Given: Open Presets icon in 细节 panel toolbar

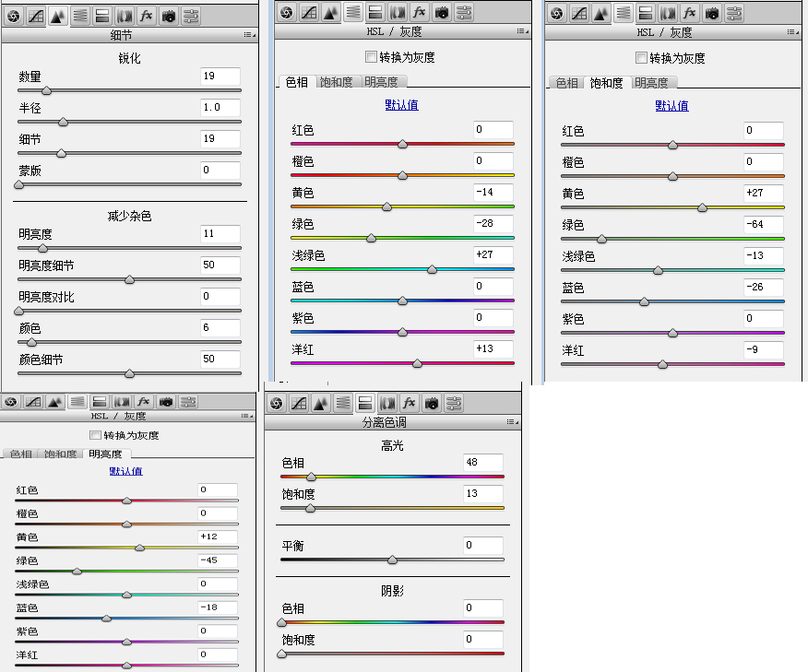Looking at the screenshot, I should 191,17.
